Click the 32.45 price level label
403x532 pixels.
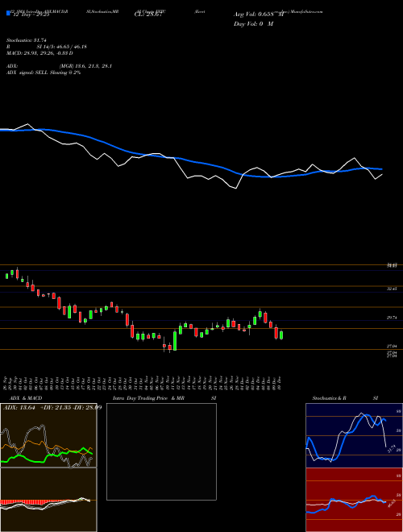[392, 289]
